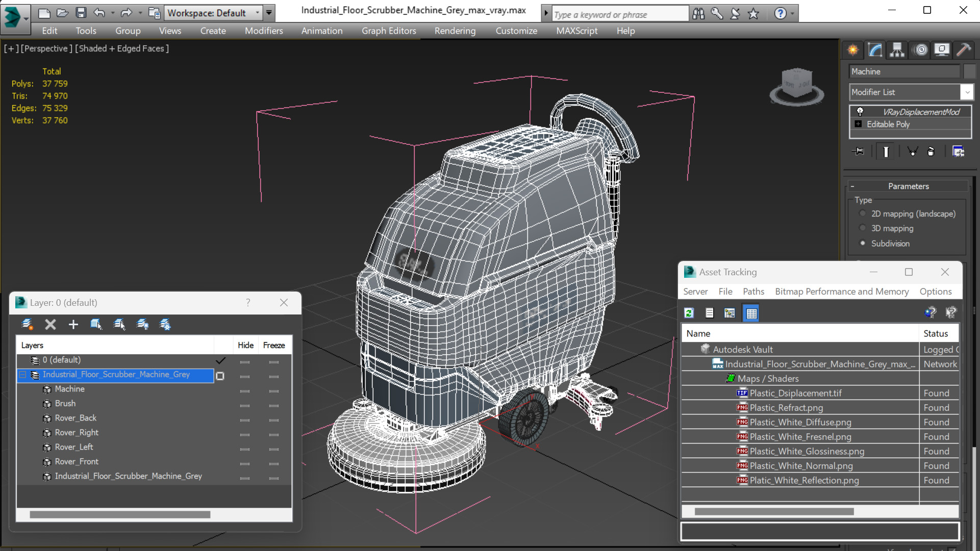Screen dimensions: 980x551
Task: Remove modifier from the stack icon
Action: tap(931, 151)
